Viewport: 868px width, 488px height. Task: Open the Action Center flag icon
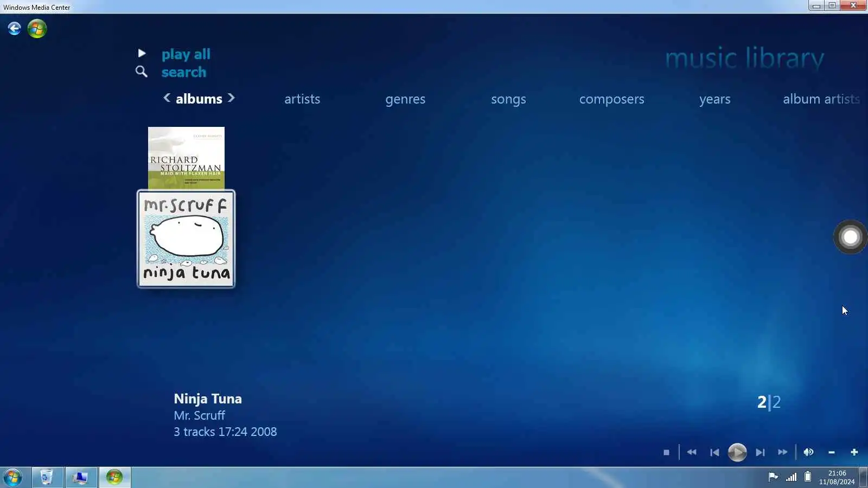point(773,477)
